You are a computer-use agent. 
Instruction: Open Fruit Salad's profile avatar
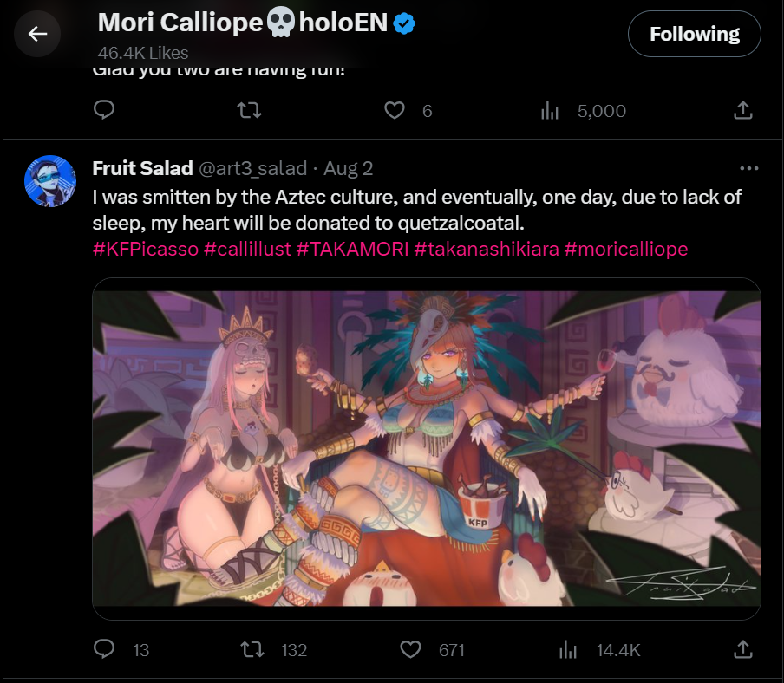point(49,182)
